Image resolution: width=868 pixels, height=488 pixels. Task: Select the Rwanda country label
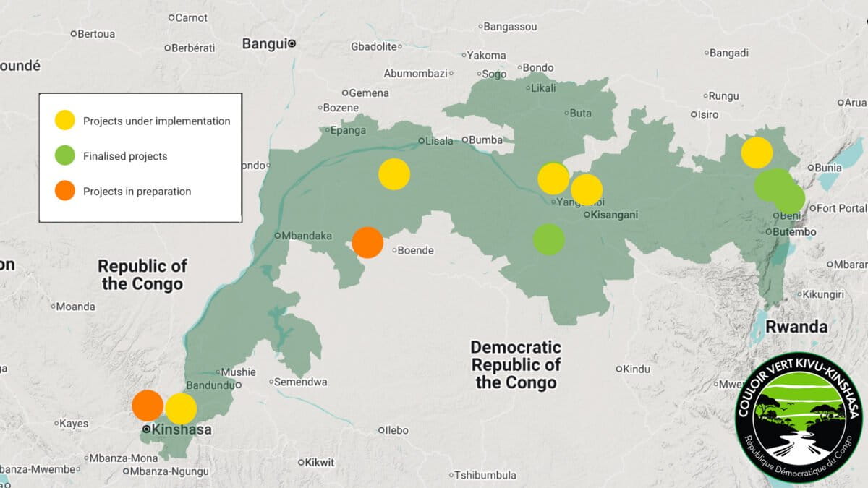(796, 326)
